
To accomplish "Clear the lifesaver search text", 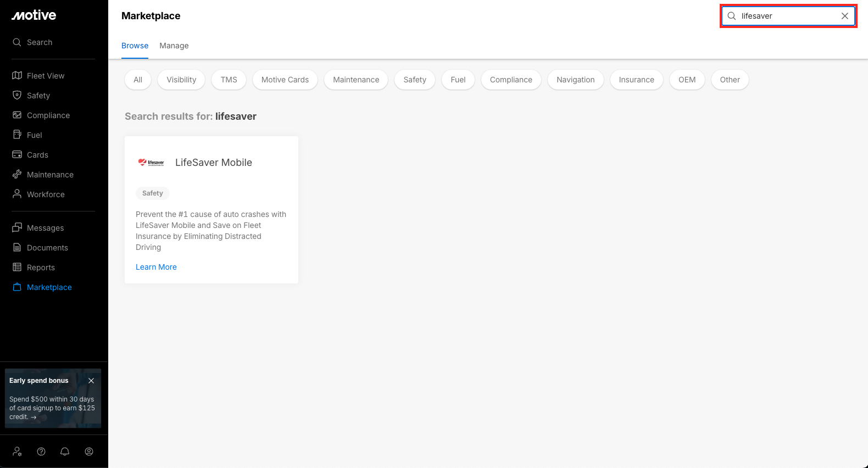I will click(x=845, y=16).
